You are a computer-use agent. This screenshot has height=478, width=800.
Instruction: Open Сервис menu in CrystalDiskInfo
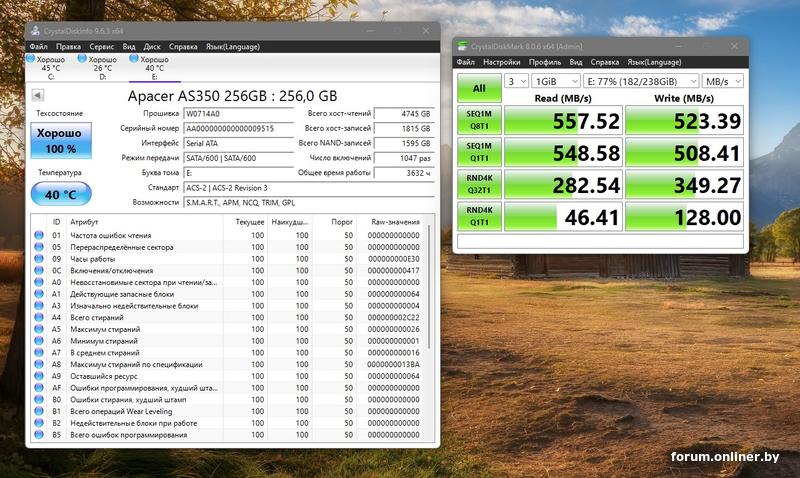[x=102, y=46]
